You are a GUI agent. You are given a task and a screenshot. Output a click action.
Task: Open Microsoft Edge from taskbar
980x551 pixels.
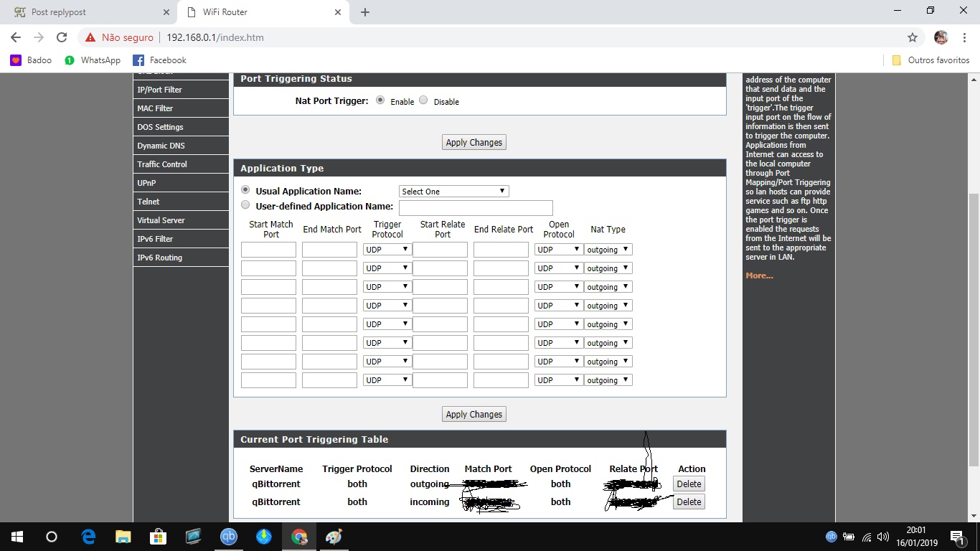pos(88,537)
